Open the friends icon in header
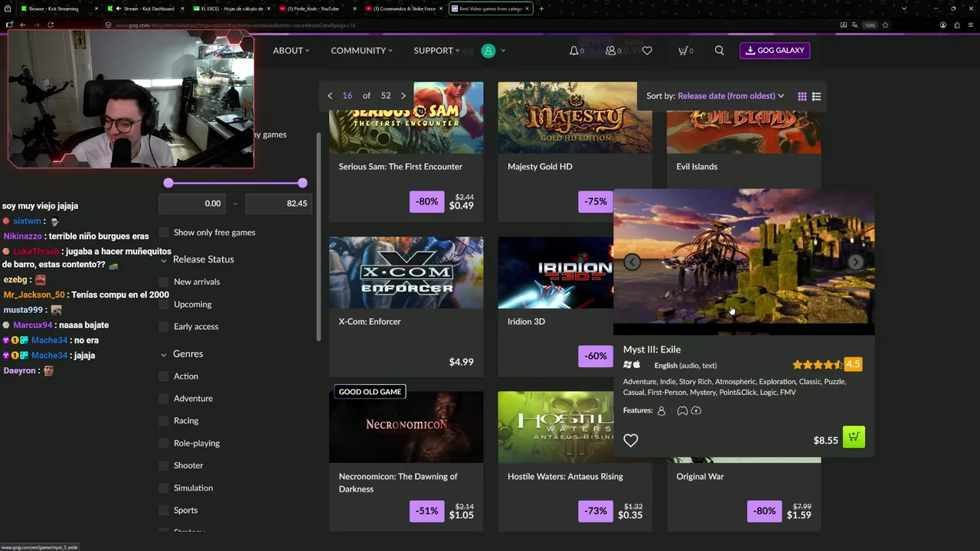The image size is (980, 551). [x=611, y=51]
